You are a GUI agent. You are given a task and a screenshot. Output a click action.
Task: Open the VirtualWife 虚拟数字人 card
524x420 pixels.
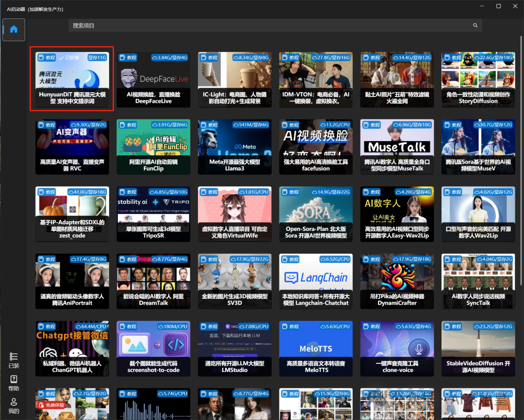[x=235, y=214]
